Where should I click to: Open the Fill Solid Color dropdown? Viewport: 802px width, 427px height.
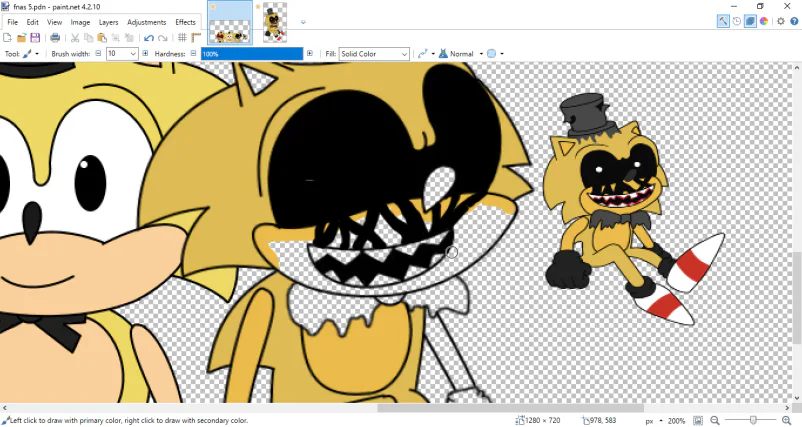tap(374, 54)
